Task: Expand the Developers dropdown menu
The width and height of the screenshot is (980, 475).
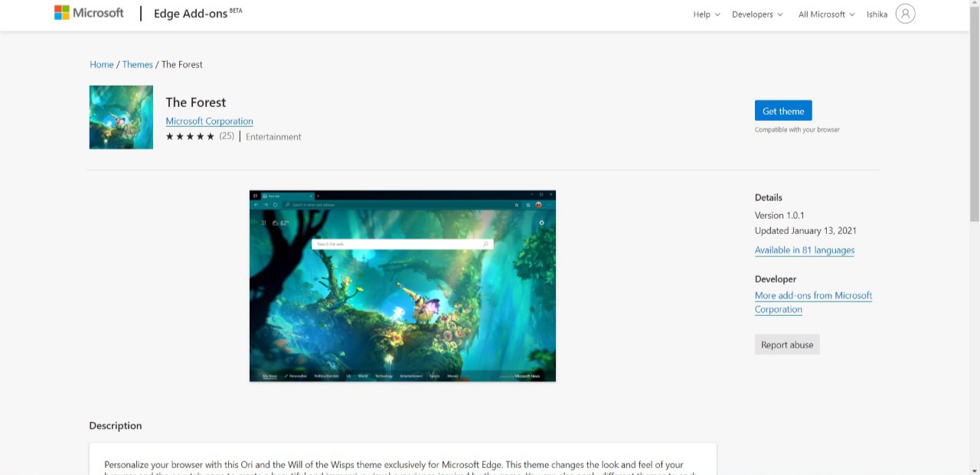Action: click(757, 15)
